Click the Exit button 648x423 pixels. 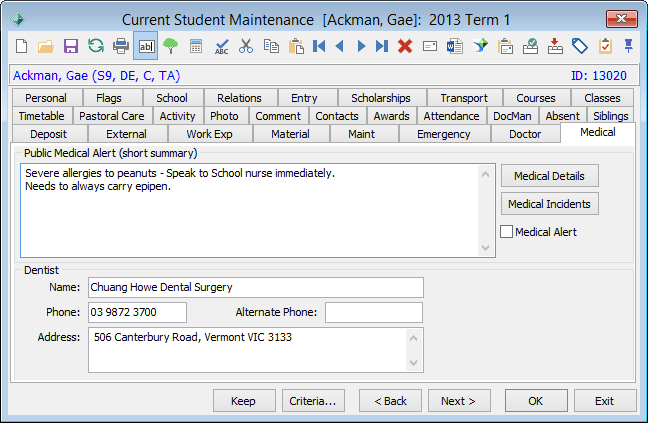tap(605, 401)
